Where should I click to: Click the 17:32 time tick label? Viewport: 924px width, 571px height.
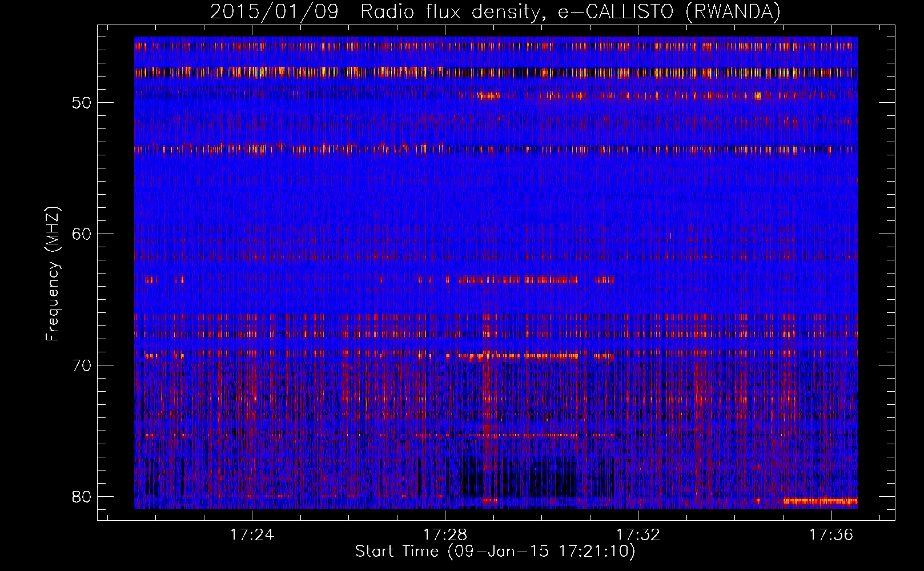[638, 534]
